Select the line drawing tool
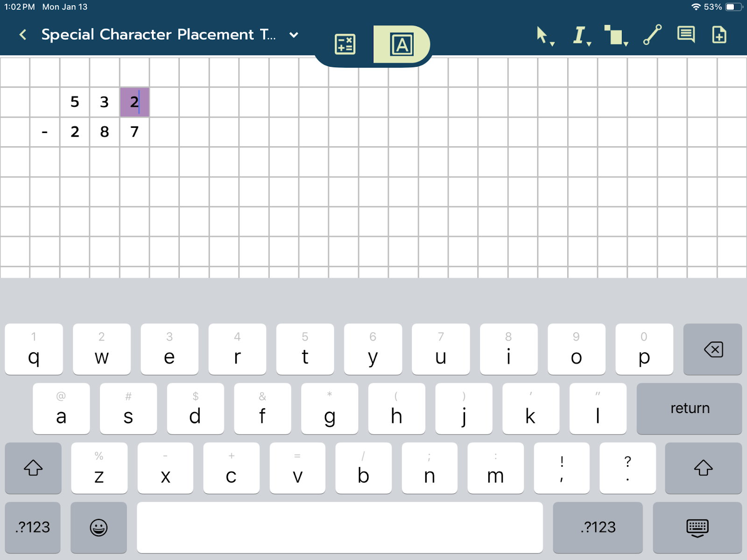Screen dimensions: 747x560 coord(652,35)
